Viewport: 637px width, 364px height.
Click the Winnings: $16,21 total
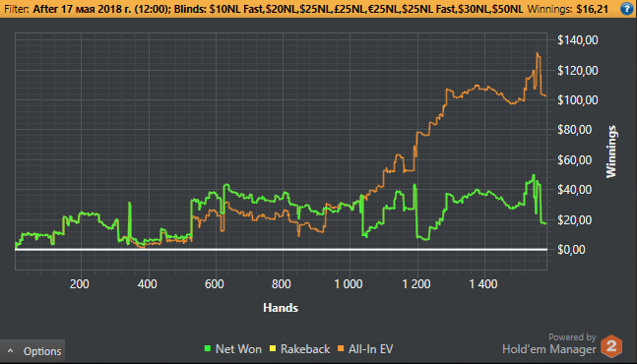[567, 9]
